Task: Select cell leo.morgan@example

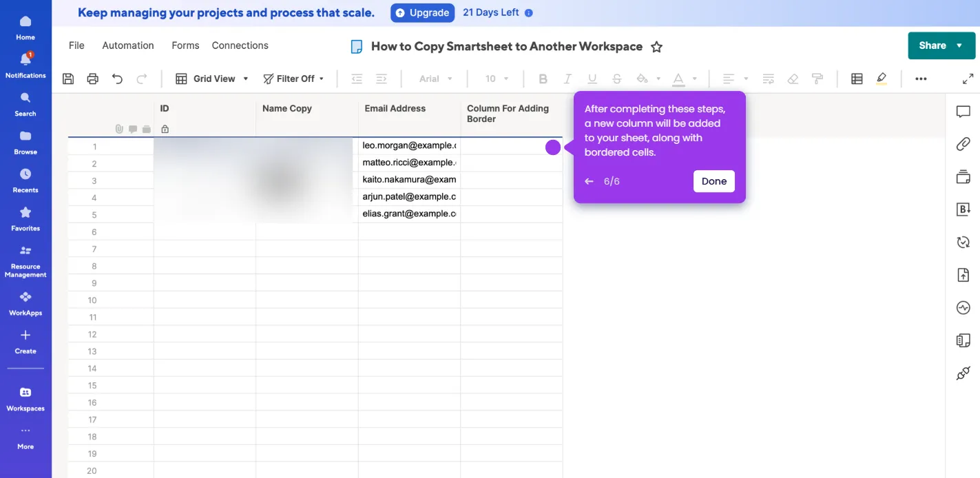Action: tap(409, 146)
